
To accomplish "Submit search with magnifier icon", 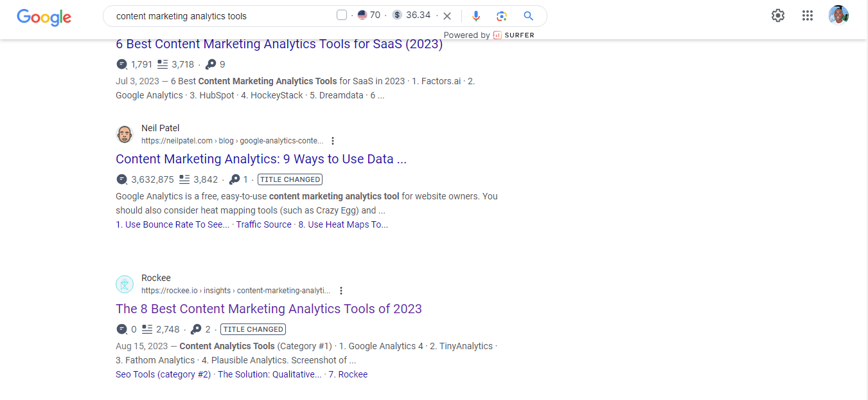I will tap(528, 16).
